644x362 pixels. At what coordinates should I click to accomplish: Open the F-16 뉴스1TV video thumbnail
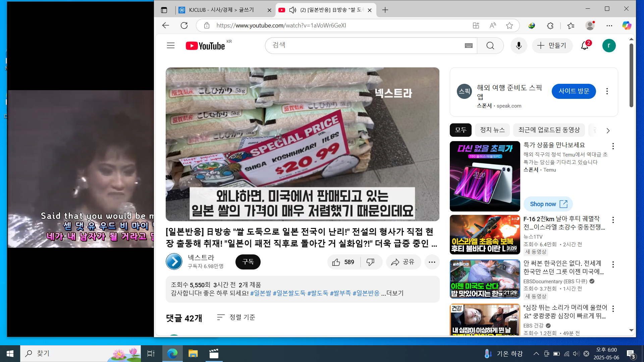(x=485, y=235)
